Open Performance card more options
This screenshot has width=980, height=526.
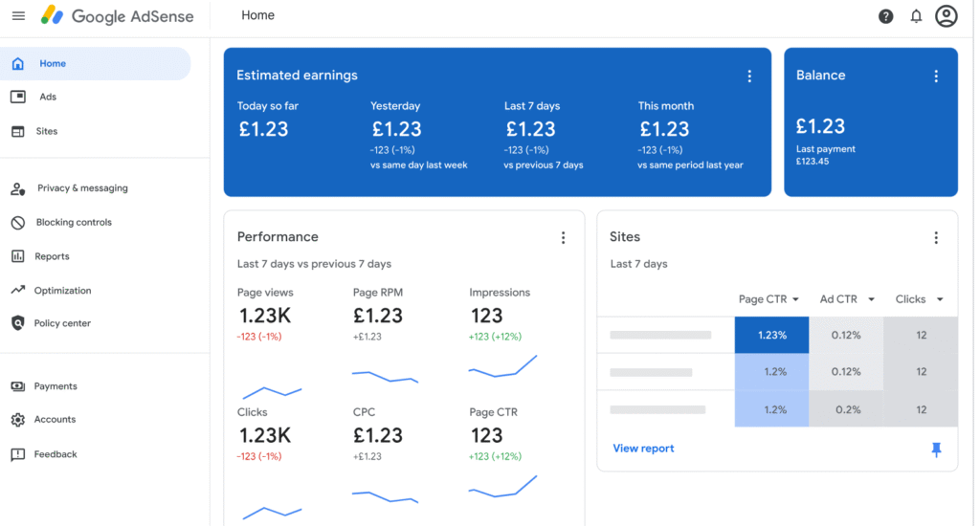pyautogui.click(x=563, y=238)
